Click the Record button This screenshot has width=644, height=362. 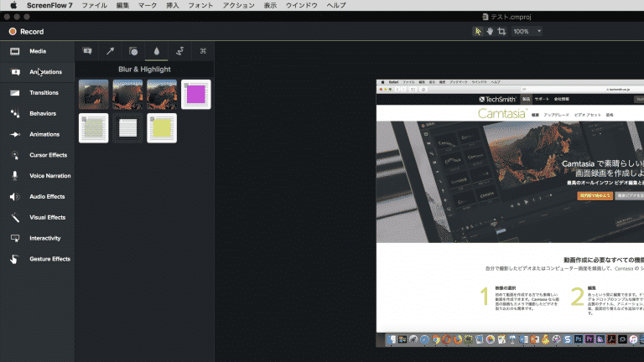(26, 32)
